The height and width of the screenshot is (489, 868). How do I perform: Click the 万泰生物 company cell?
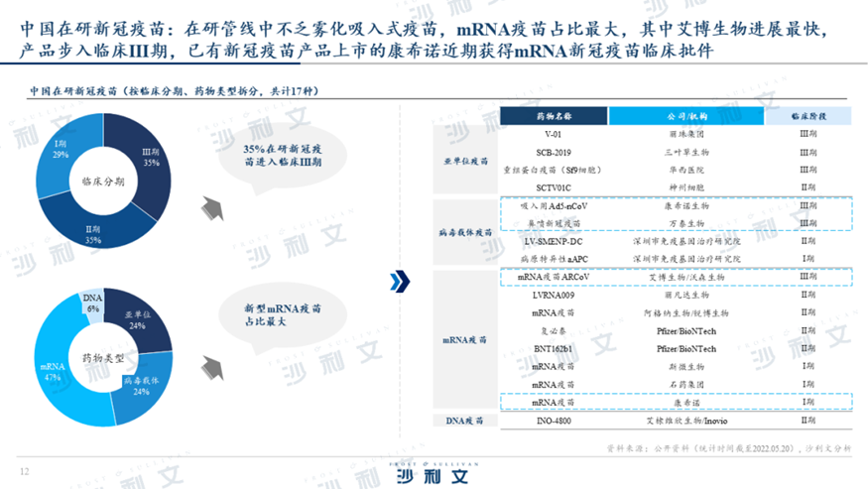(686, 224)
